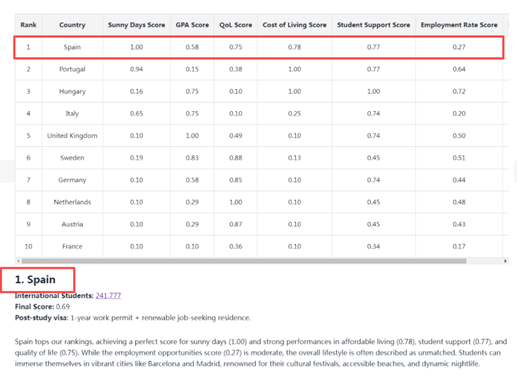Click the Cost of Living Score header
This screenshot has width=517, height=385.
coord(294,25)
